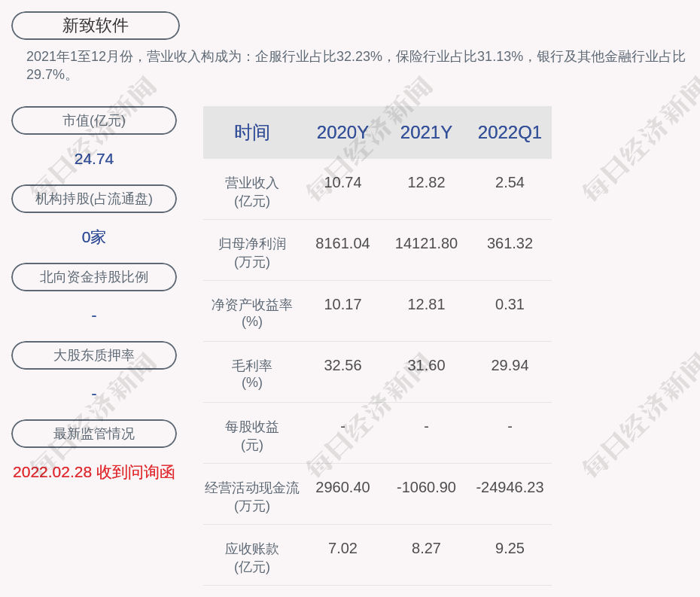Select the market value figure 24.74

(x=94, y=159)
